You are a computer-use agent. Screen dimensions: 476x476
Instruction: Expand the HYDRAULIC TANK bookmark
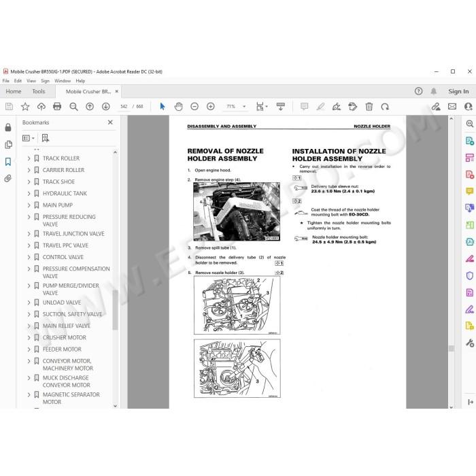29,193
